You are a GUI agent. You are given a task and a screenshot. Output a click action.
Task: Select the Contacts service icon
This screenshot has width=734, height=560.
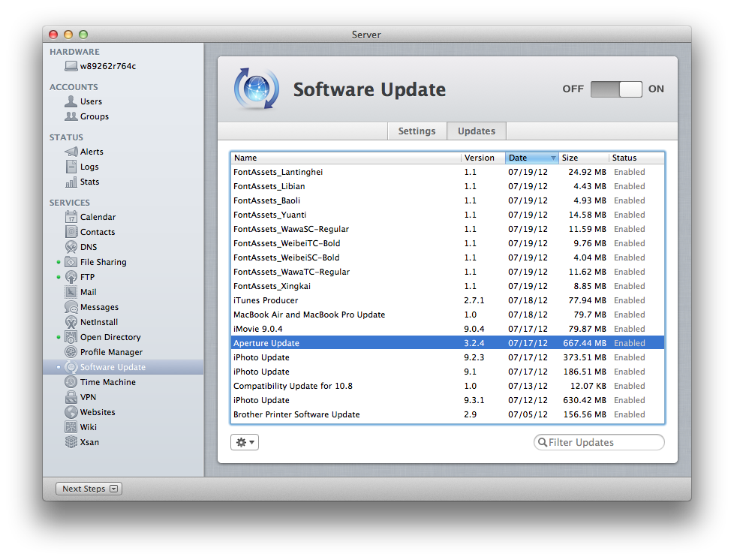71,232
